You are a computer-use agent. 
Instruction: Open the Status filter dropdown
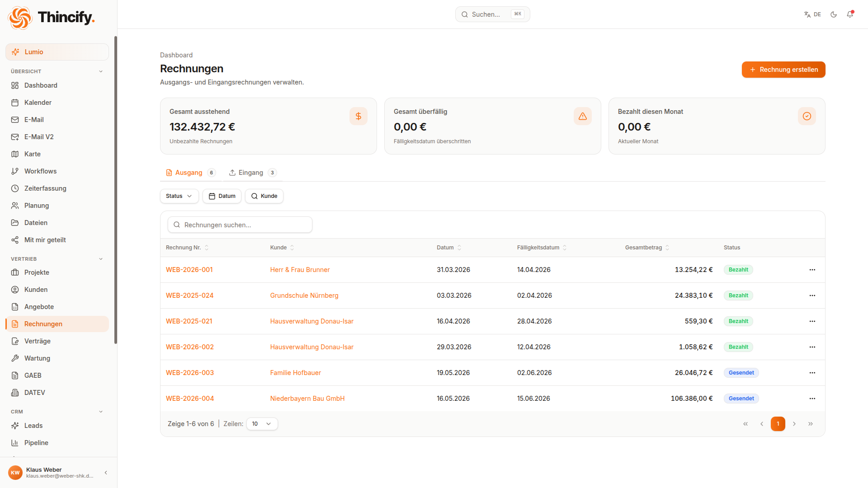pos(179,196)
